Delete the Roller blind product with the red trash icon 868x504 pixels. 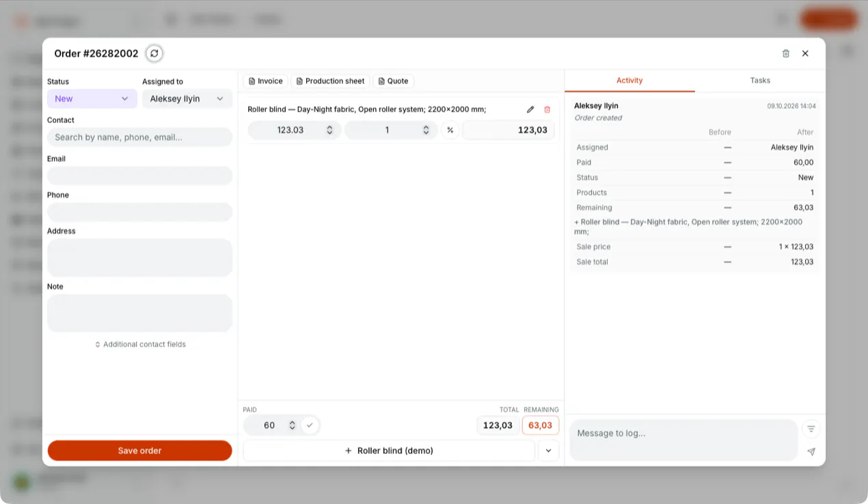coord(547,109)
